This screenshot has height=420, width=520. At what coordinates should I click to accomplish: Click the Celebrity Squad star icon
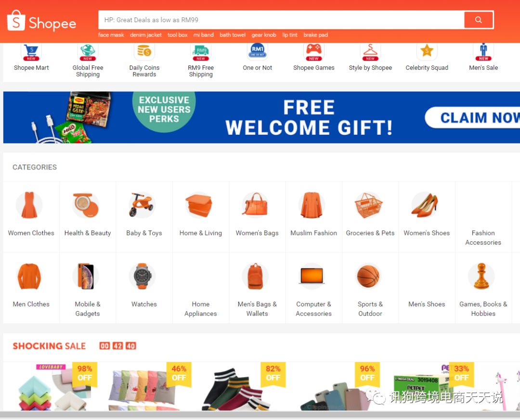427,52
